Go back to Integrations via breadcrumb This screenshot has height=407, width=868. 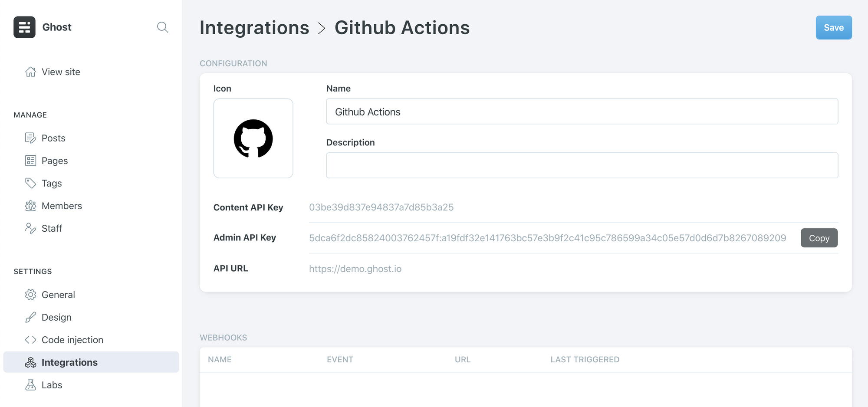pos(254,28)
